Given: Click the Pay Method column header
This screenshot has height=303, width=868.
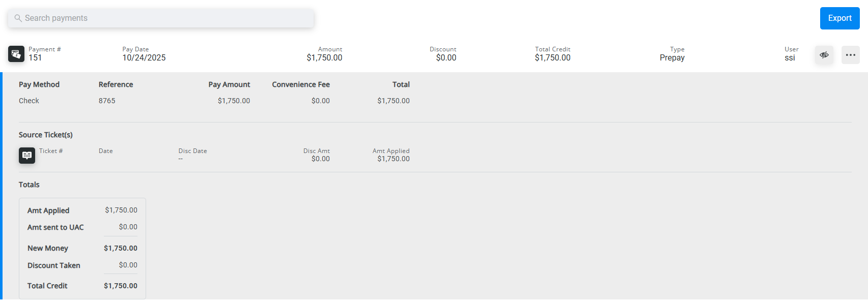Looking at the screenshot, I should [x=39, y=84].
